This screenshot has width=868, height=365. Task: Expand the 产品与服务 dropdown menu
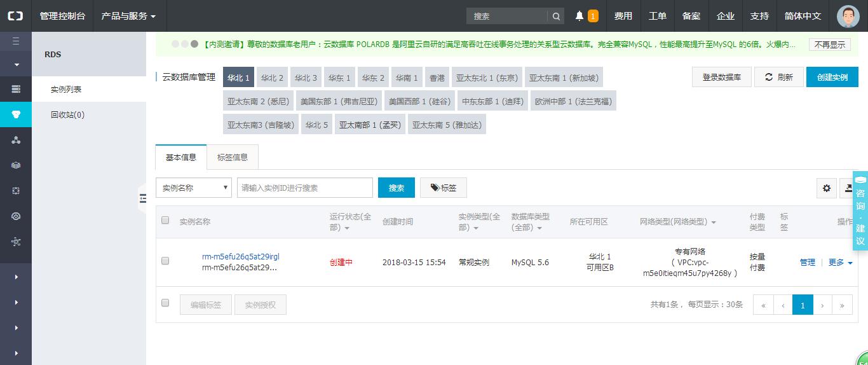click(x=128, y=16)
